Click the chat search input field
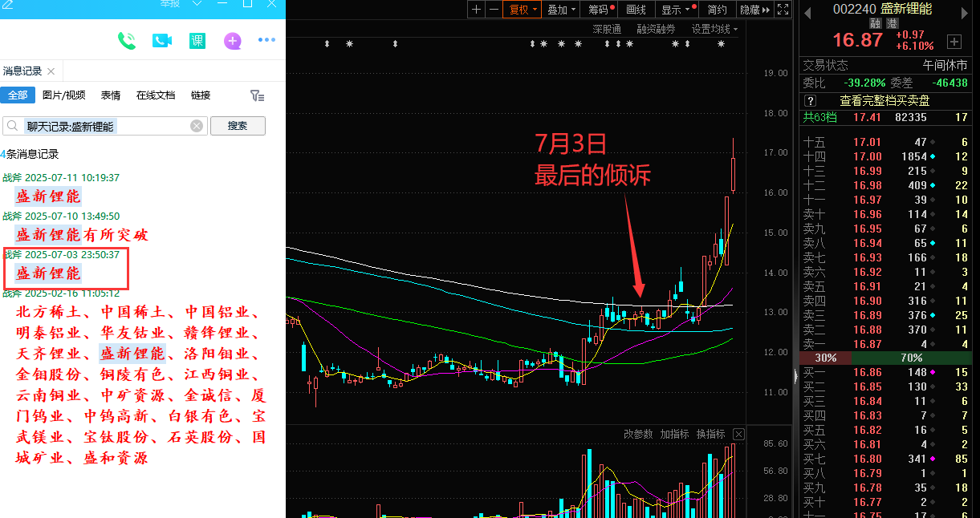 click(106, 126)
